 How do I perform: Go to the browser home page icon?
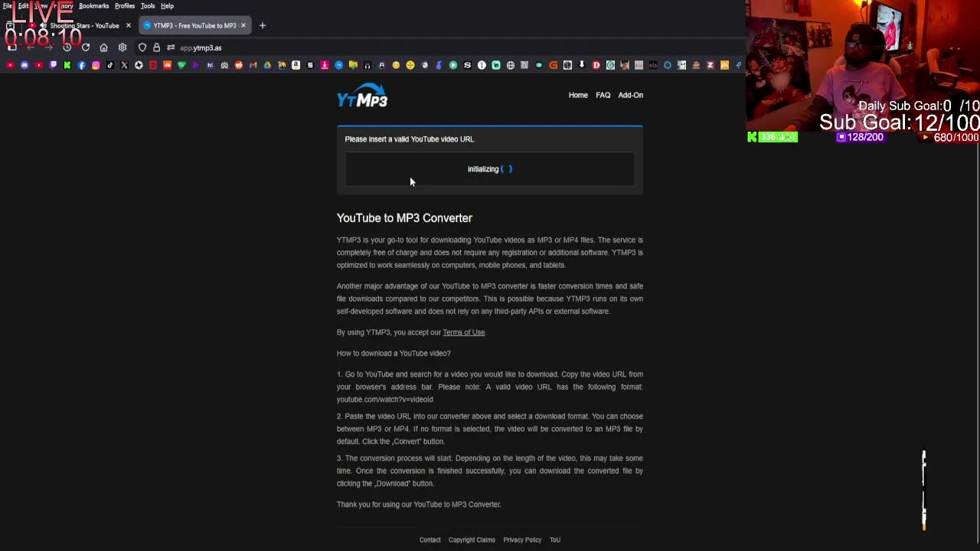point(103,47)
